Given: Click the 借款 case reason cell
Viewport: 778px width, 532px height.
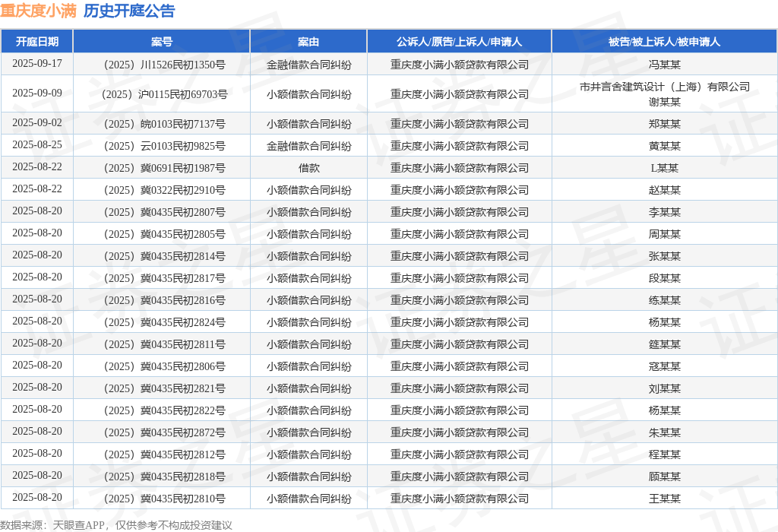Looking at the screenshot, I should pos(308,168).
